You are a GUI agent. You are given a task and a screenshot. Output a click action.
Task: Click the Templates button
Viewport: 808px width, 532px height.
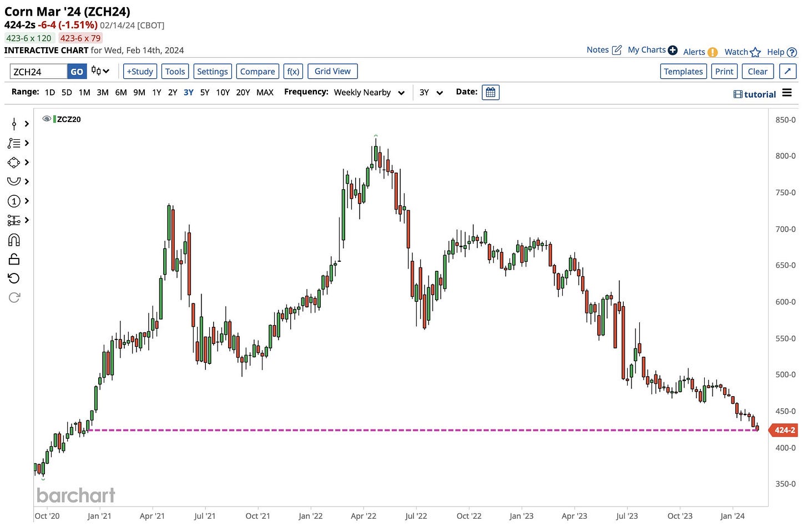[683, 72]
